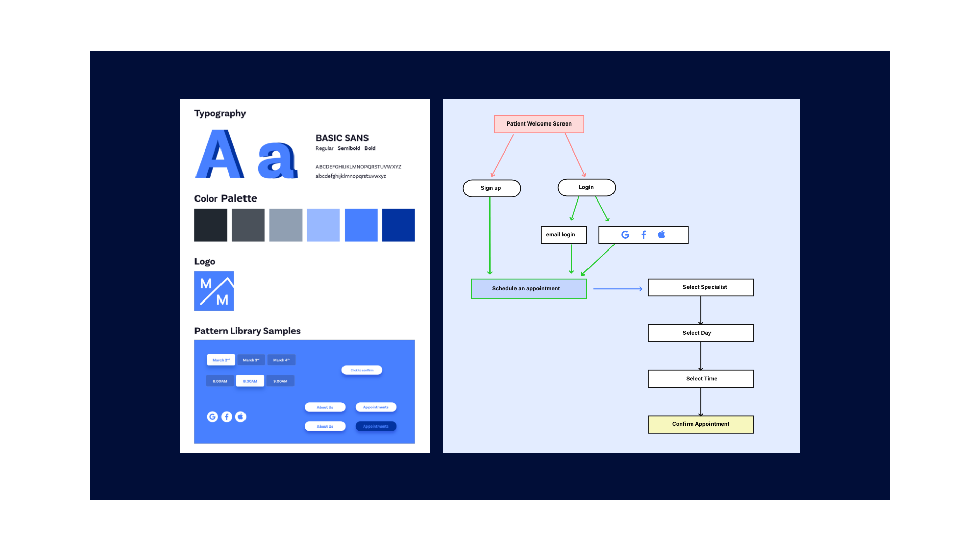980x551 pixels.
Task: Click the white circular Google icon in Pattern Library
Action: [212, 417]
